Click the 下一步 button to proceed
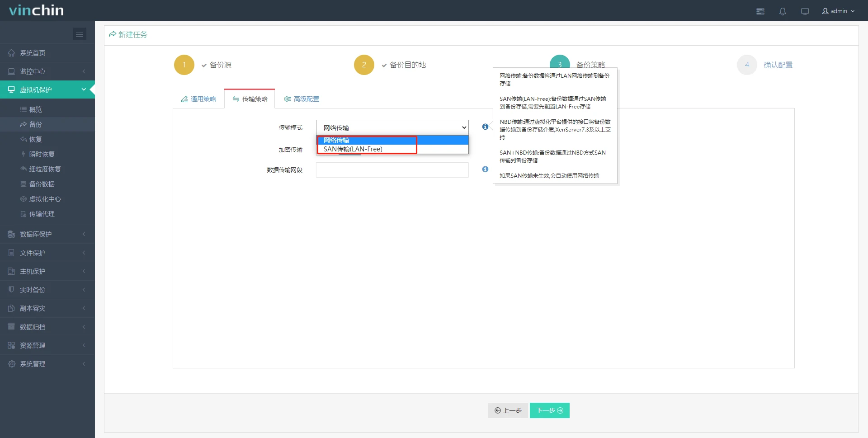The height and width of the screenshot is (438, 868). [549, 410]
